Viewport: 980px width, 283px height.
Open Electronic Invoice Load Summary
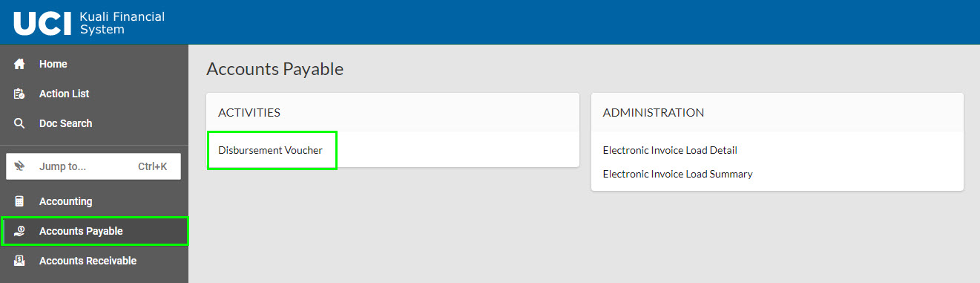(677, 174)
